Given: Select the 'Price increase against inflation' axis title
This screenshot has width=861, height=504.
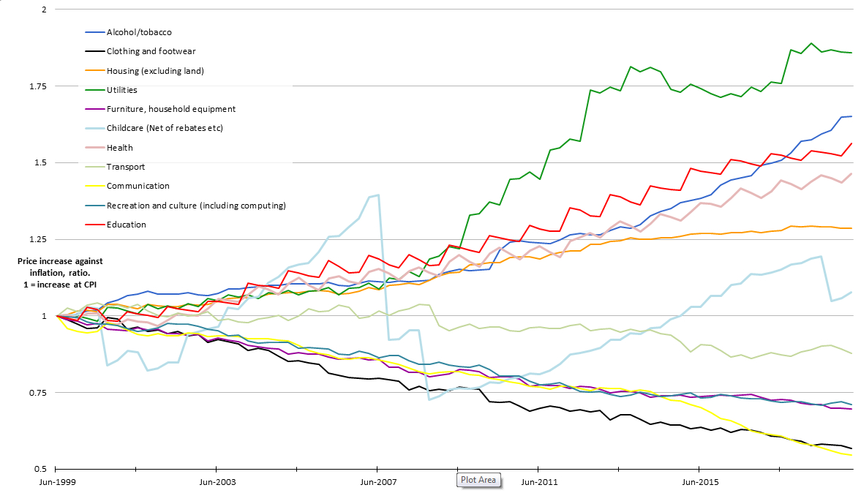Looking at the screenshot, I should (61, 272).
